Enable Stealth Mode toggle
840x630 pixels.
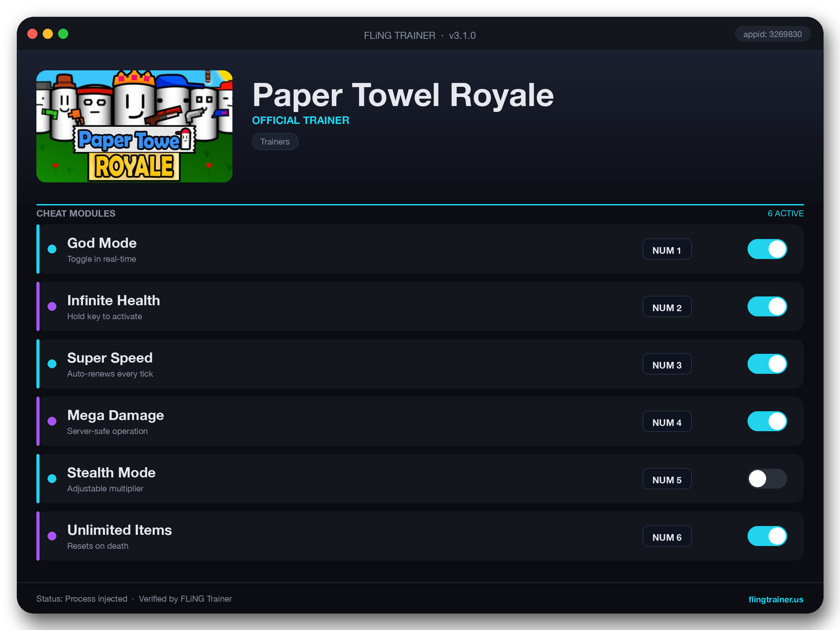pos(767,478)
